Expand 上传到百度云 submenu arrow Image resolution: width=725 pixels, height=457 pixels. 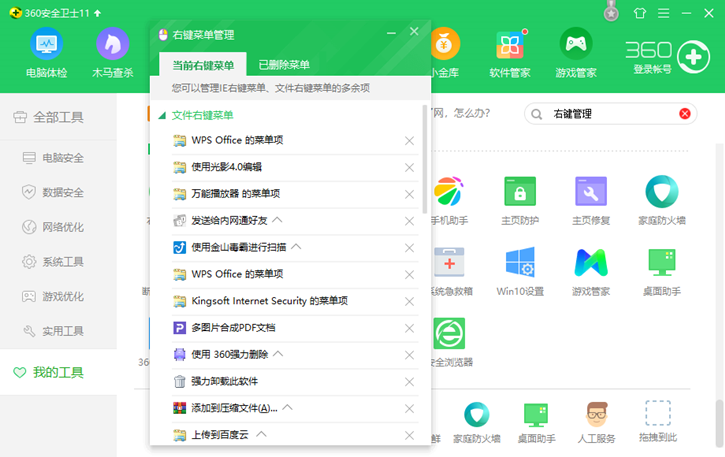pos(261,434)
